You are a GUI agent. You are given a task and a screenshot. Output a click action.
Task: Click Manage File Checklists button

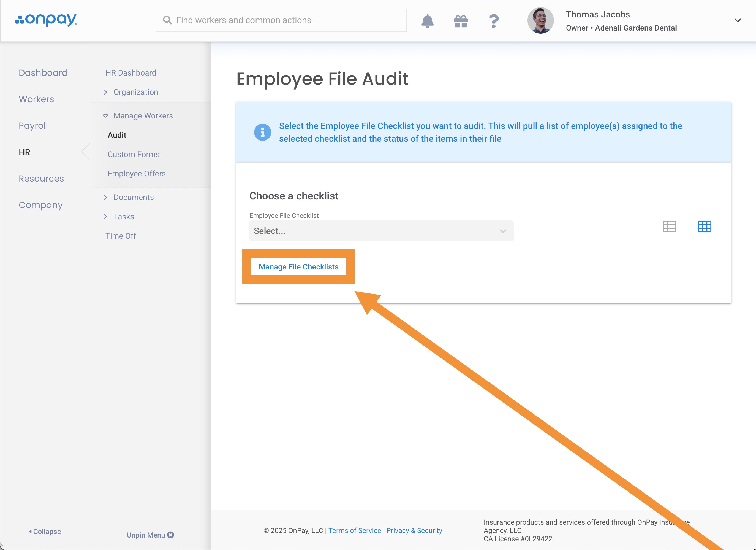click(x=298, y=267)
